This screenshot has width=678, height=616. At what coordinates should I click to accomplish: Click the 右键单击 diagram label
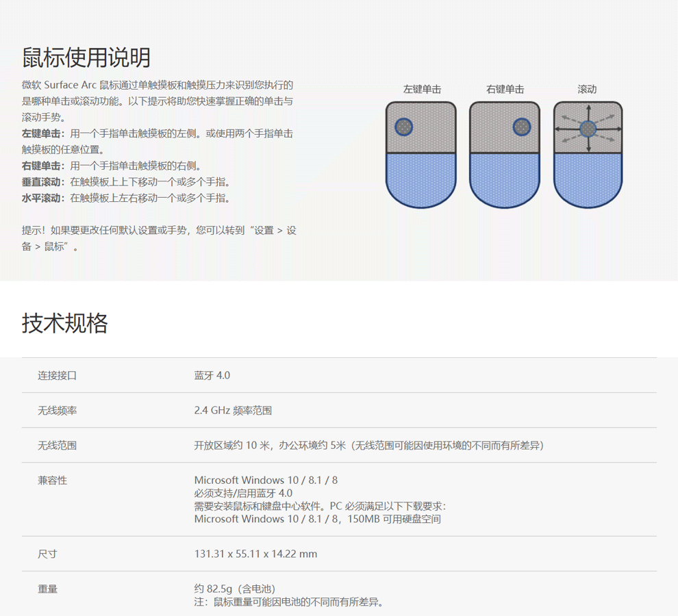(x=505, y=90)
